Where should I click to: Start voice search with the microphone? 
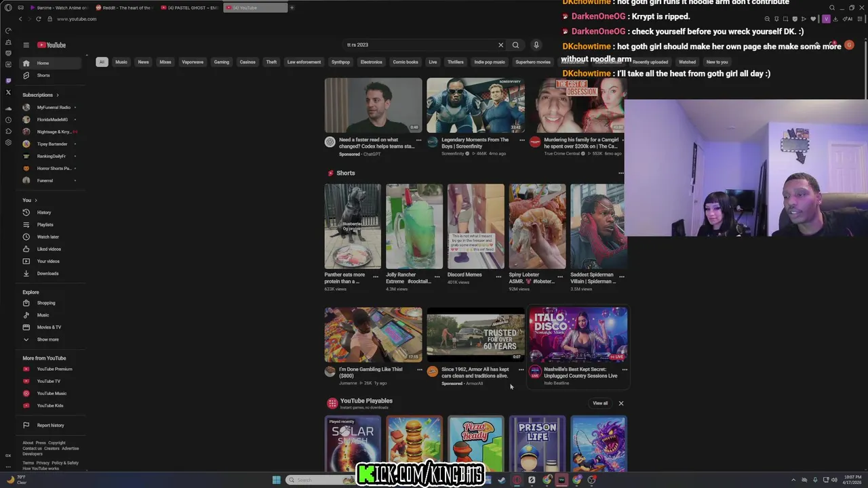click(536, 45)
